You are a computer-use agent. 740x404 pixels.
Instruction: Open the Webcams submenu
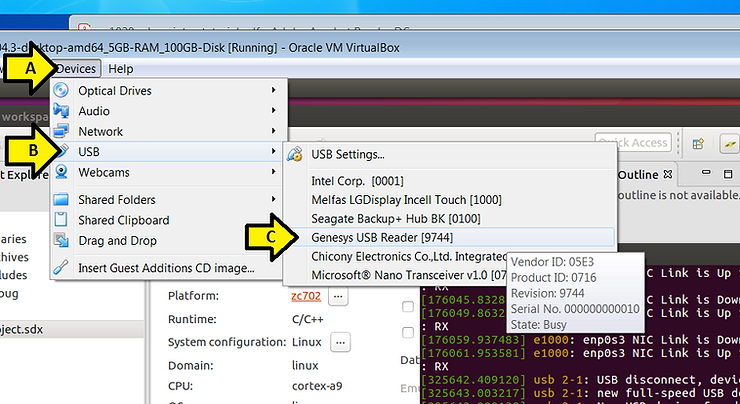[168, 172]
